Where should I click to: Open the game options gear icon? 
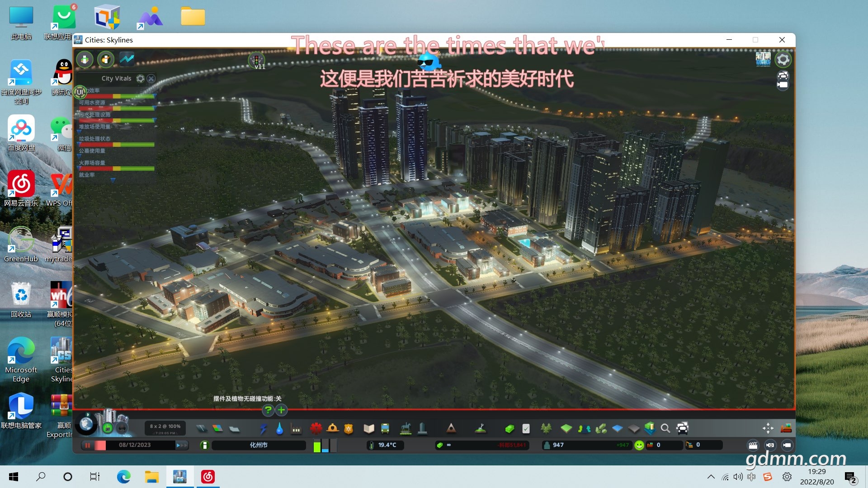pyautogui.click(x=783, y=59)
